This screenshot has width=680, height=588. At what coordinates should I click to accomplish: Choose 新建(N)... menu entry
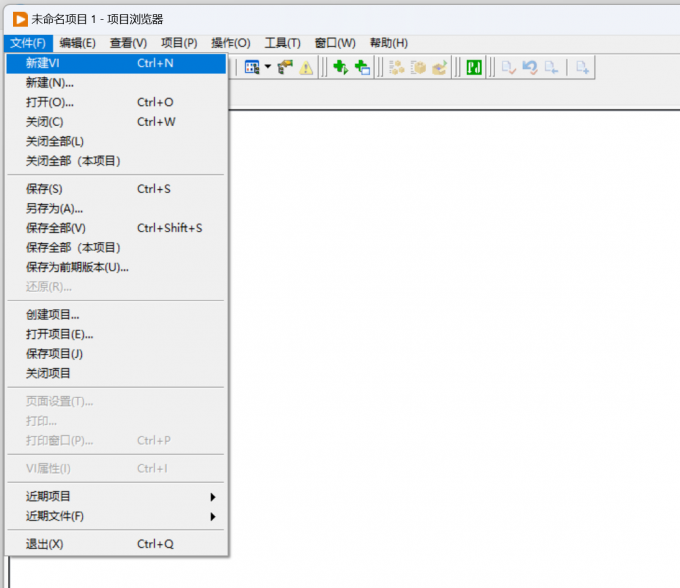(116, 83)
